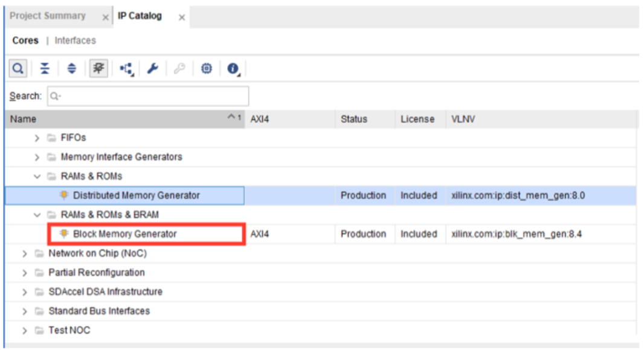Image resolution: width=644 pixels, height=350 pixels.
Task: Click the Collapse All toolbar icon
Action: pyautogui.click(x=45, y=69)
